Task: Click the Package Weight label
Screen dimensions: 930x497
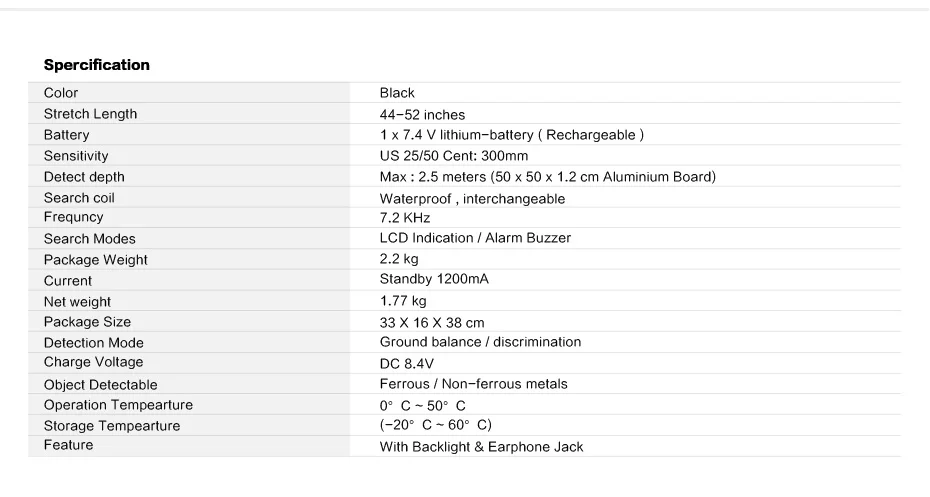Action: tap(95, 260)
